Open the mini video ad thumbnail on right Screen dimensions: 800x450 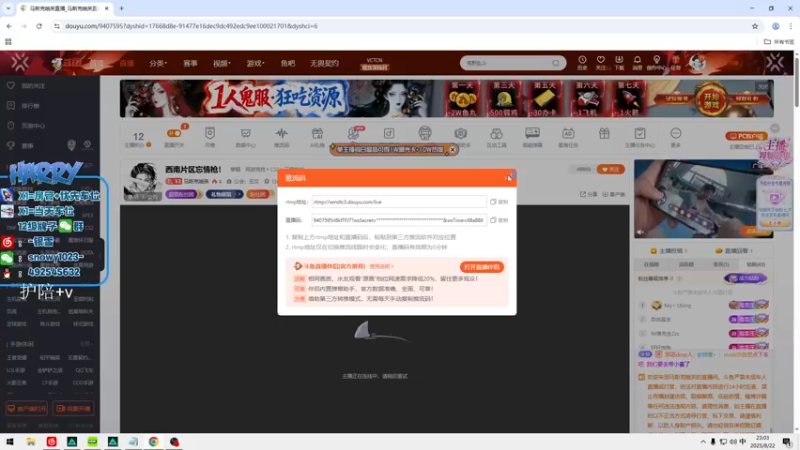pos(704,199)
